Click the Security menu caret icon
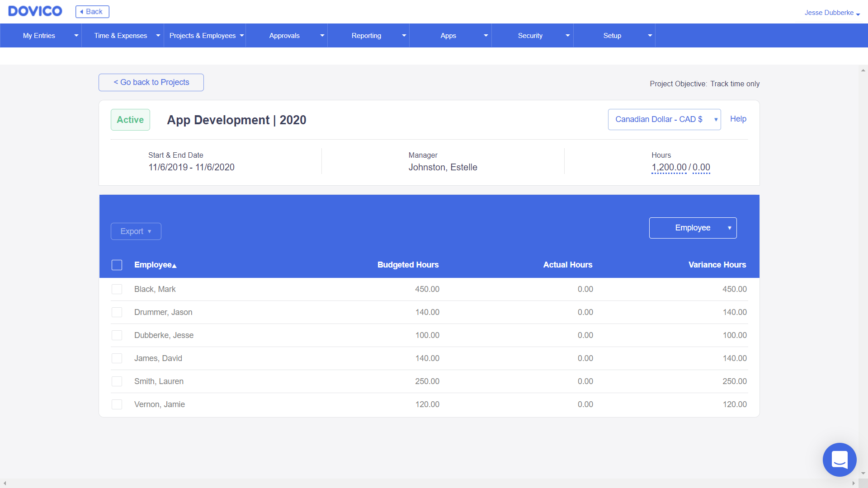The height and width of the screenshot is (488, 868). pos(567,36)
